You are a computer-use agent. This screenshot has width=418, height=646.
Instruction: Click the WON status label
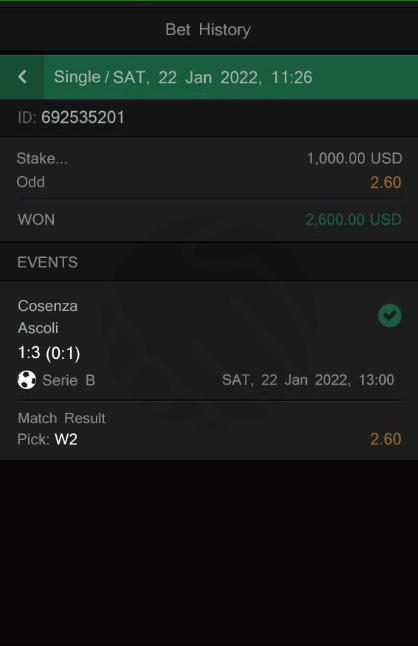pos(36,220)
